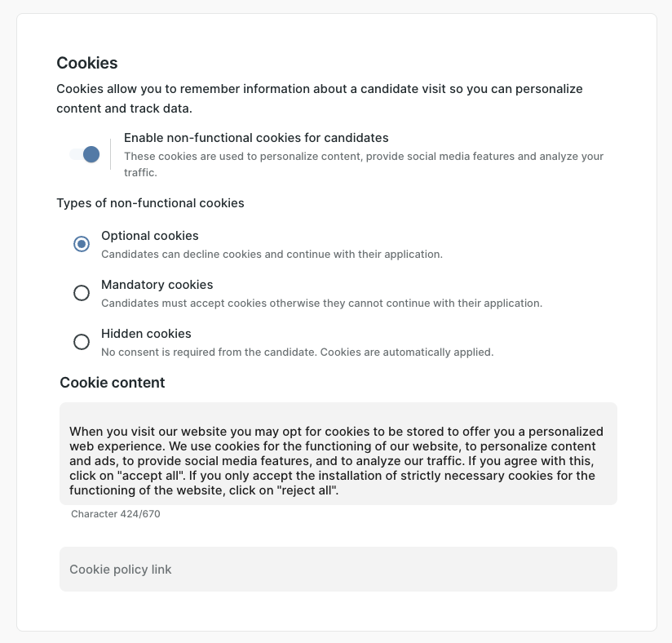Click 'Candidates must accept cookies' description

click(x=321, y=303)
